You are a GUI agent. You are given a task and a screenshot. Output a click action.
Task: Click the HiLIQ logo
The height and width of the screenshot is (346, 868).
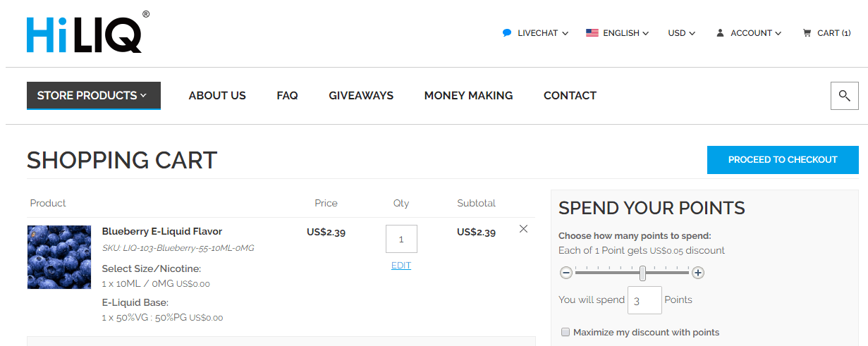88,32
